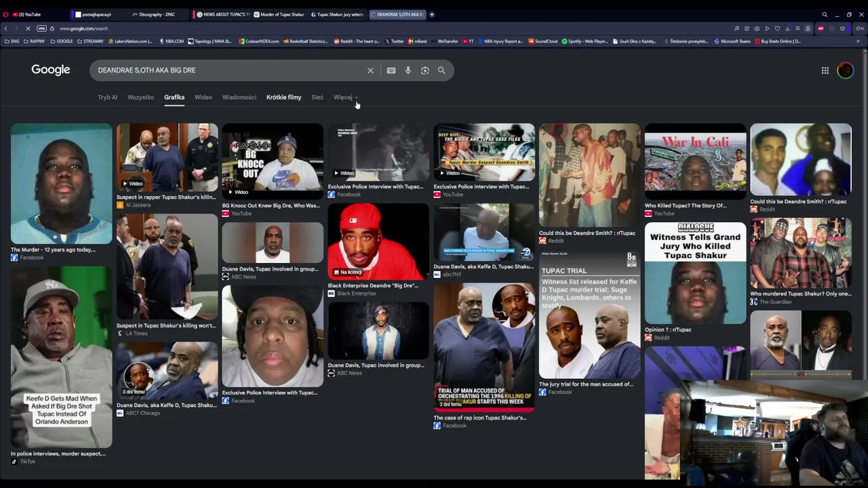Open the 'War In Cali' thumbnail
868x488 pixels.
[695, 161]
